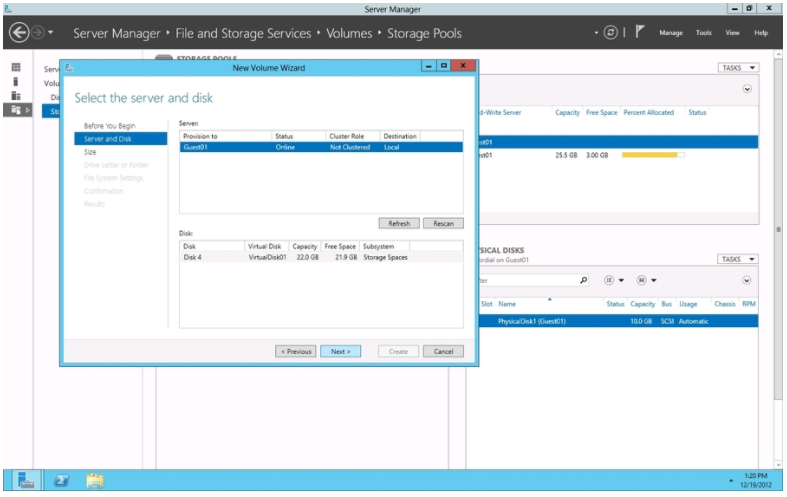Select the Dashboard icon in left sidebar

16,67
